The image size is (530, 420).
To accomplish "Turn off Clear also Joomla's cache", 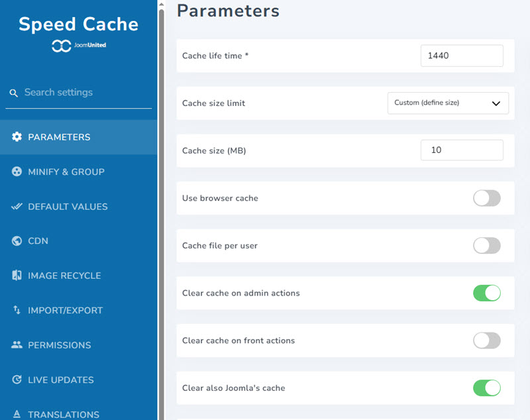I will click(486, 388).
